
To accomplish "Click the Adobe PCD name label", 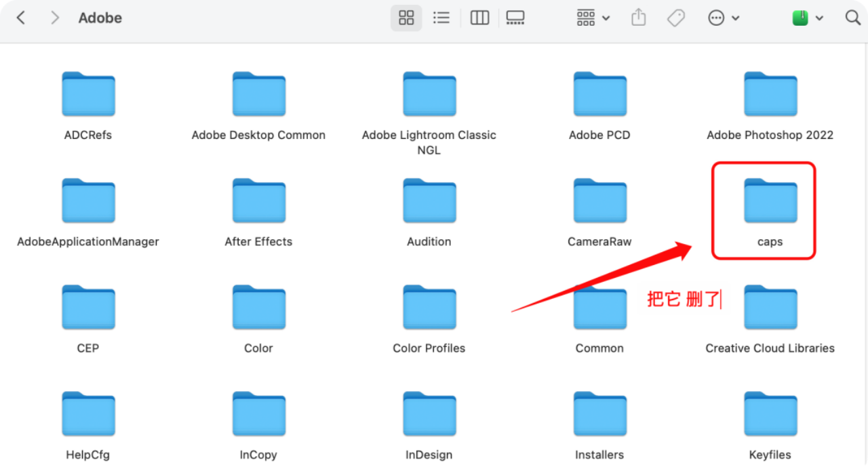I will 599,135.
